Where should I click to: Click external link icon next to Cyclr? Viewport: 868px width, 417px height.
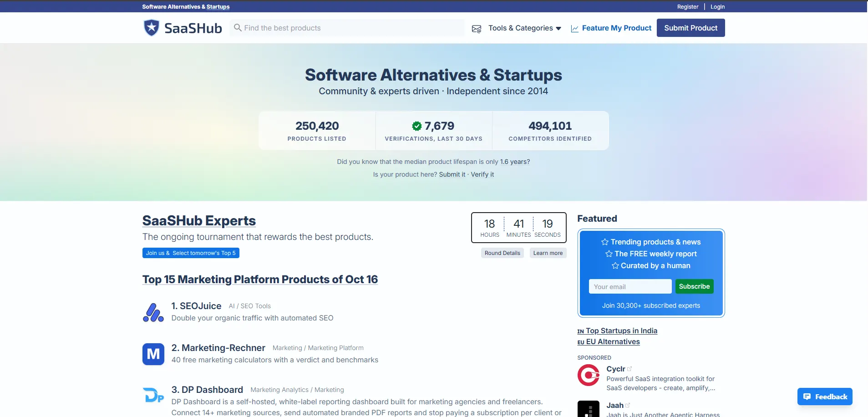[x=629, y=369]
